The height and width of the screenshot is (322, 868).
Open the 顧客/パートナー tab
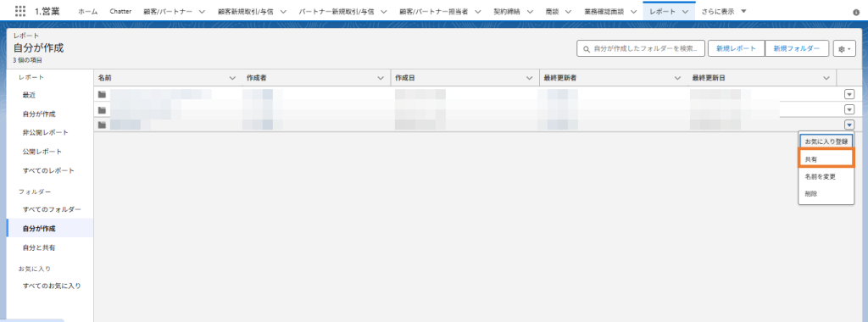pyautogui.click(x=167, y=11)
